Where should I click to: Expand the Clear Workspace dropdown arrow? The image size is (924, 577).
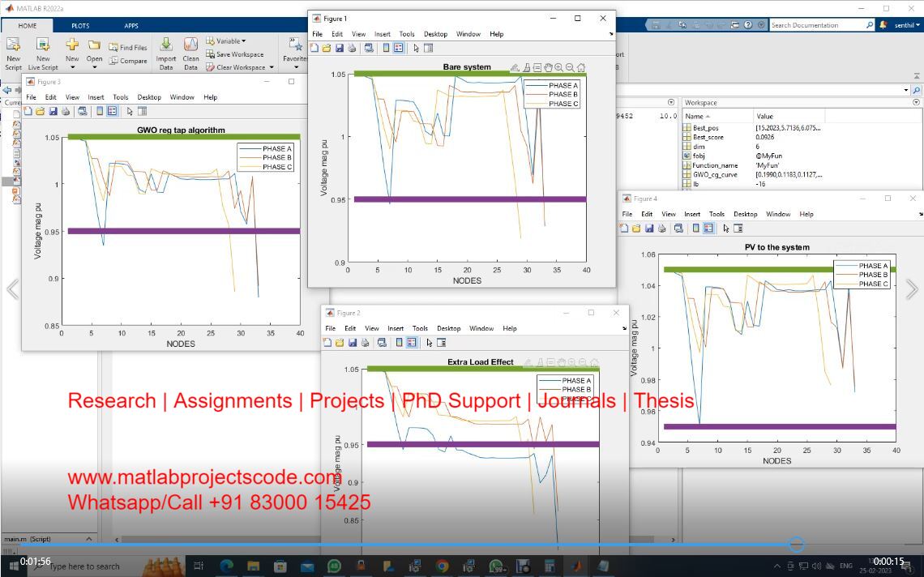click(x=272, y=67)
